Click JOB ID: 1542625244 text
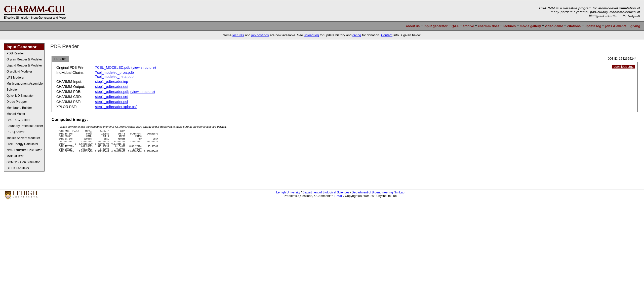The width and height of the screenshot is (644, 306). coord(622,59)
